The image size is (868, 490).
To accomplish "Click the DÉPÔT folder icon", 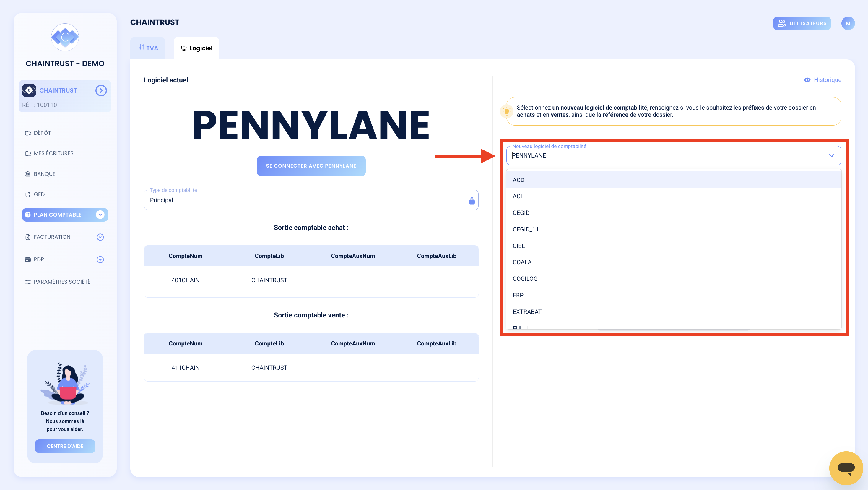I will coord(28,133).
